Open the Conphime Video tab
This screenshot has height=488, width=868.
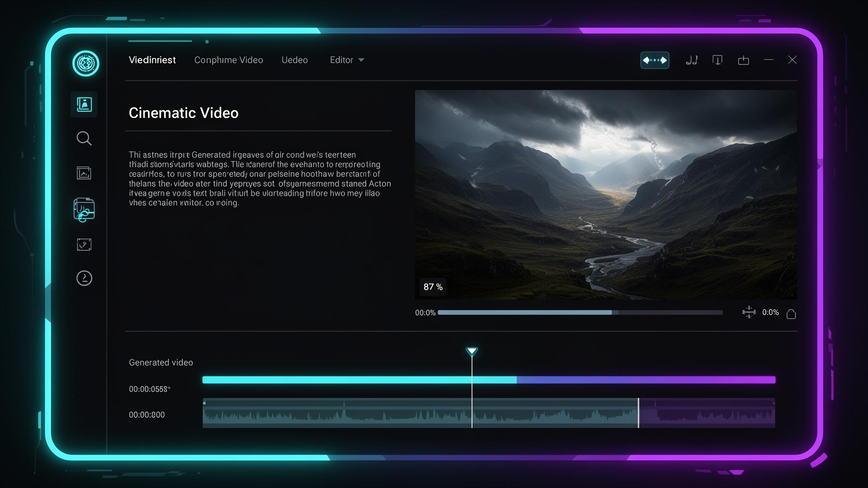click(x=228, y=60)
